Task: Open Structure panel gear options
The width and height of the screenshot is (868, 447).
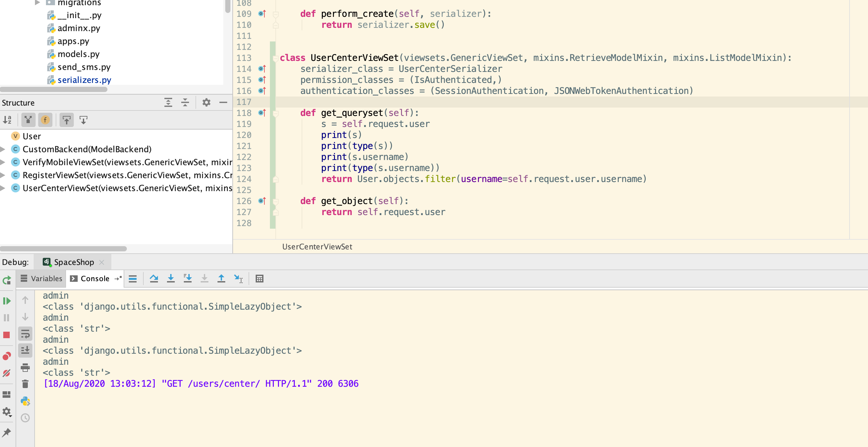Action: pos(206,103)
